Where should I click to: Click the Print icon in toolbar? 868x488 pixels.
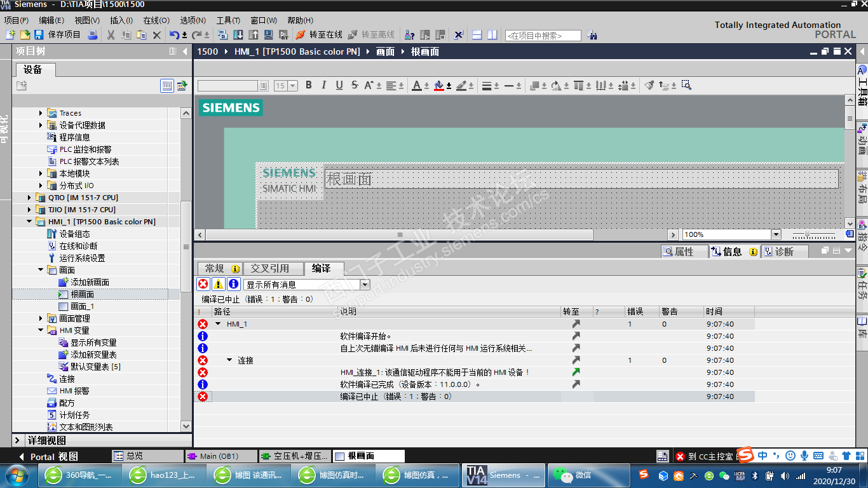point(93,35)
